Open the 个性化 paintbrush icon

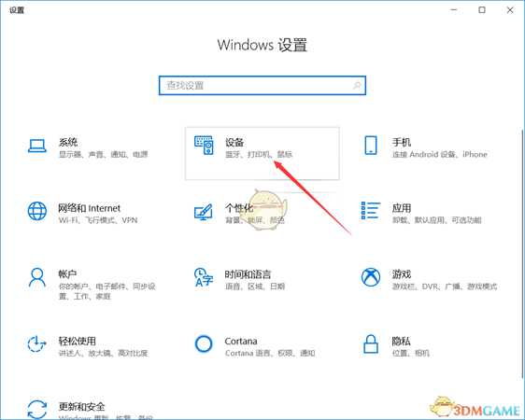204,212
